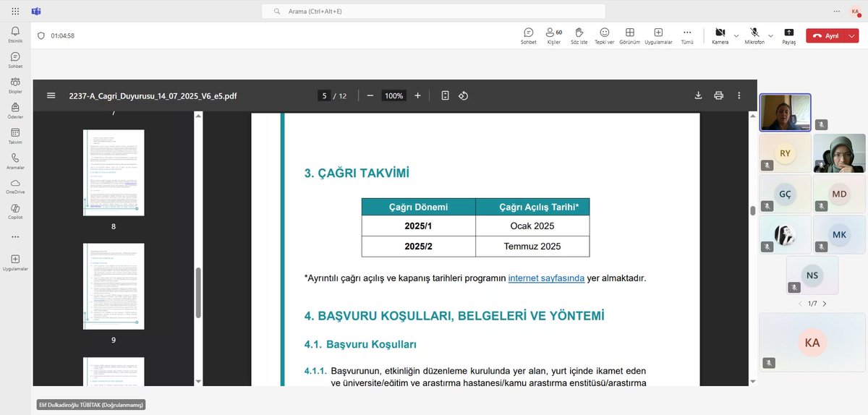Click the 4.1. Başvuru Koşulları heading
868x415 pixels.
click(x=360, y=344)
